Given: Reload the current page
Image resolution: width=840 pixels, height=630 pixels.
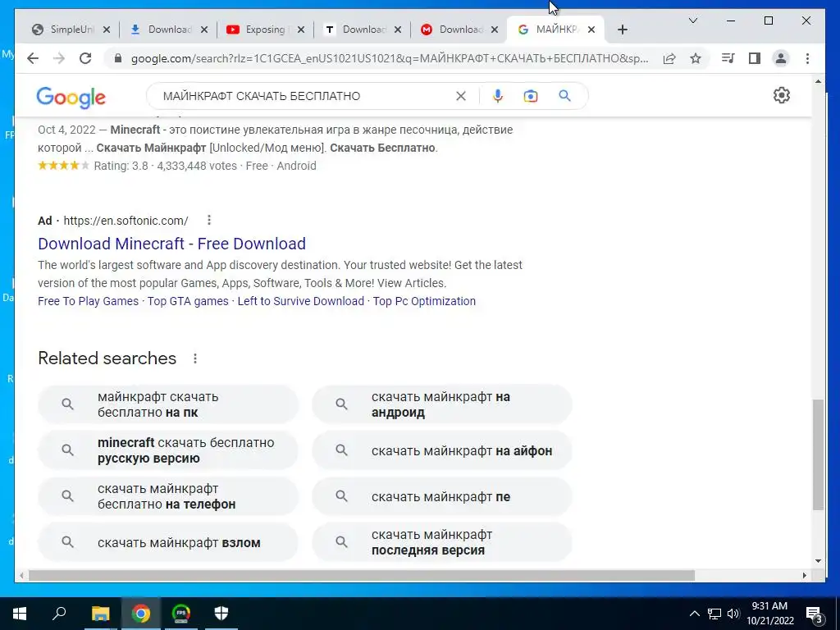Looking at the screenshot, I should (85, 58).
